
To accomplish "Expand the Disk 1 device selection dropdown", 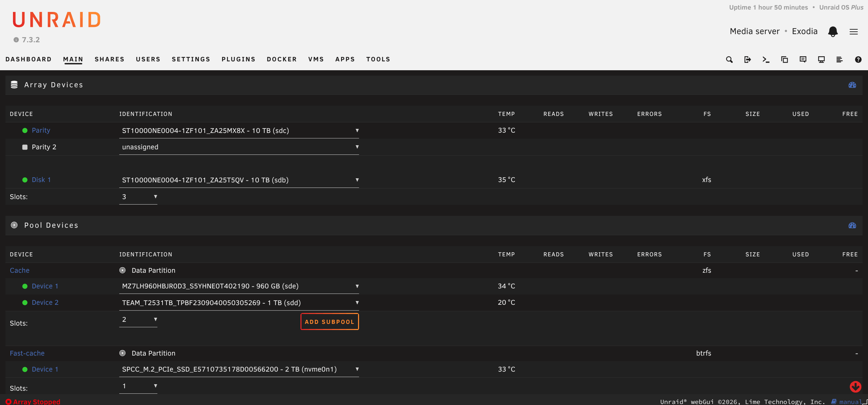I will 239,180.
